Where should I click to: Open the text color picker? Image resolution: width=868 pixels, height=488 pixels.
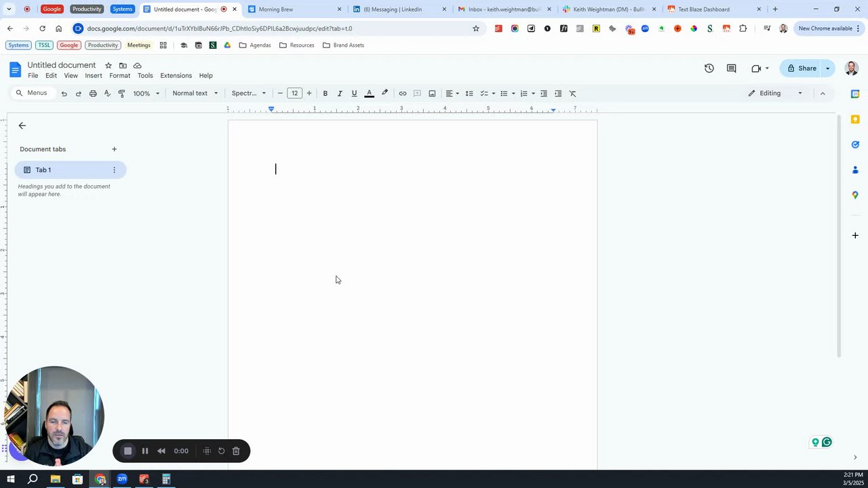(369, 94)
